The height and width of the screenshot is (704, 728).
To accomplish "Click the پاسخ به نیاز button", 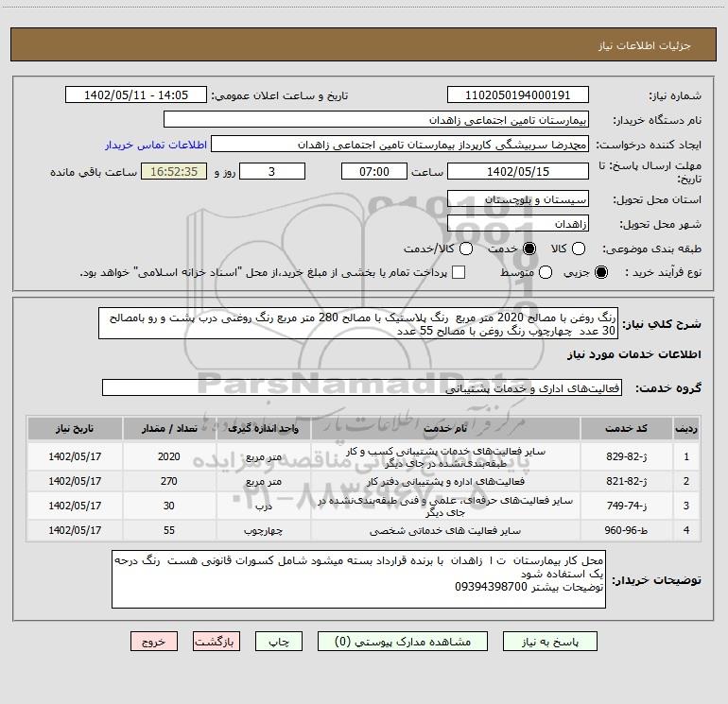I will (x=550, y=642).
